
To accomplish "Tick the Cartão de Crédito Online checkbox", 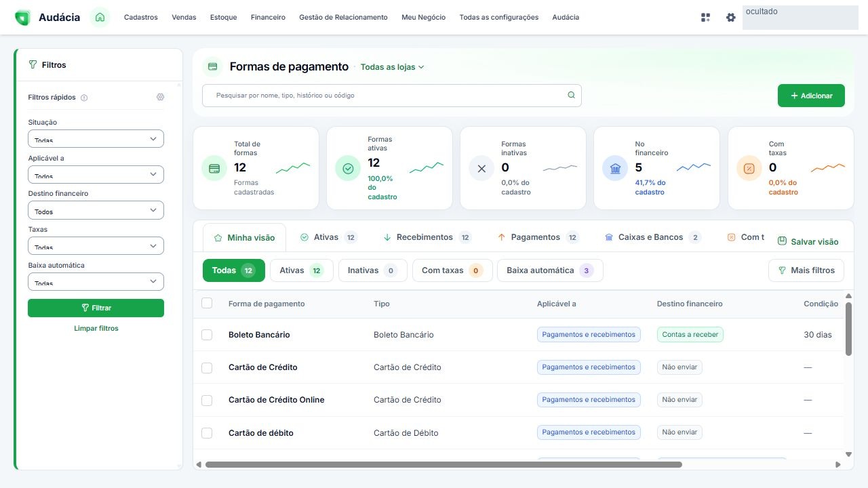I will tap(207, 400).
